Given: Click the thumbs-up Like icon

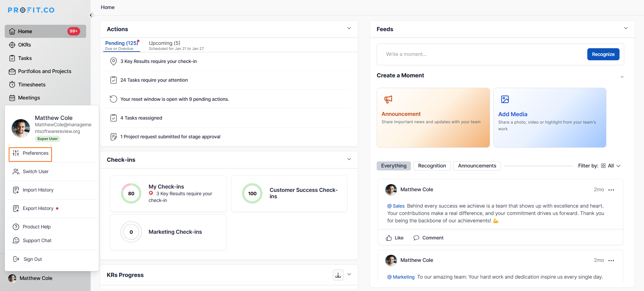Looking at the screenshot, I should 389,238.
